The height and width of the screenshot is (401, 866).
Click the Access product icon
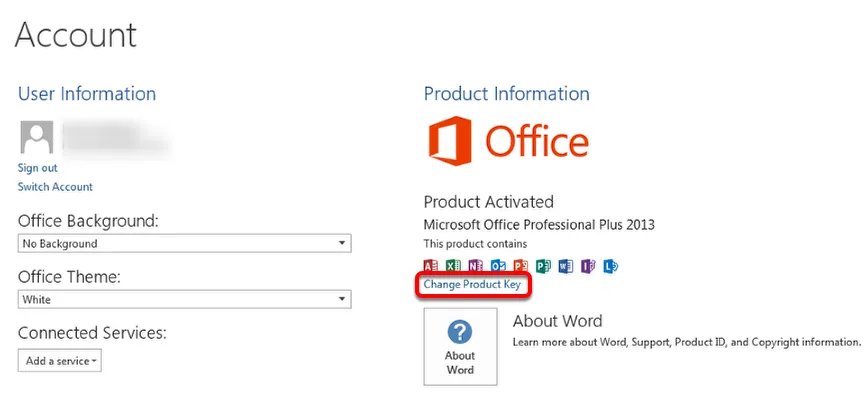432,266
